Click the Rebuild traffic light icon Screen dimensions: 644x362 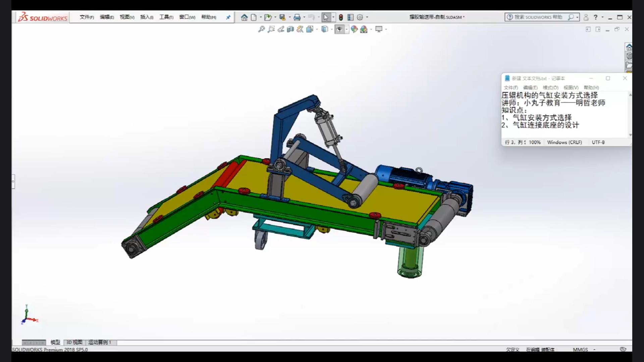pyautogui.click(x=341, y=17)
